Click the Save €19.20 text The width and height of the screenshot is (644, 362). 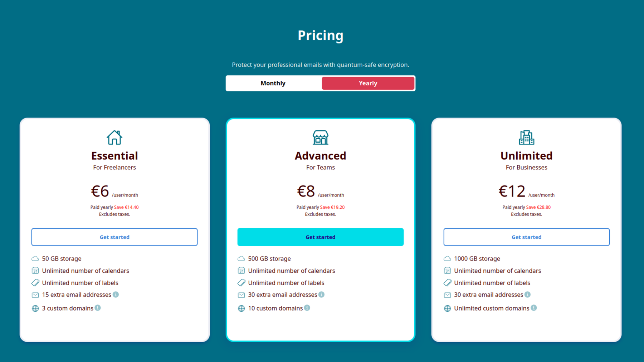click(x=332, y=207)
